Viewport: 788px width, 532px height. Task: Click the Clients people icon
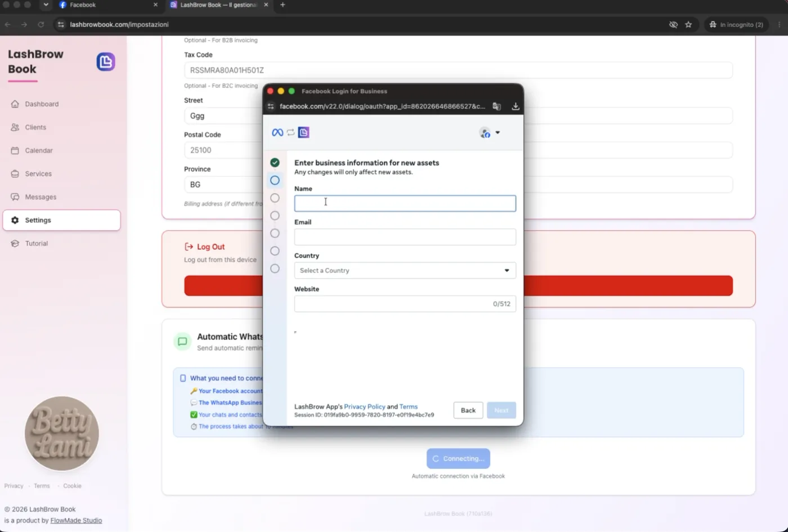pyautogui.click(x=15, y=127)
